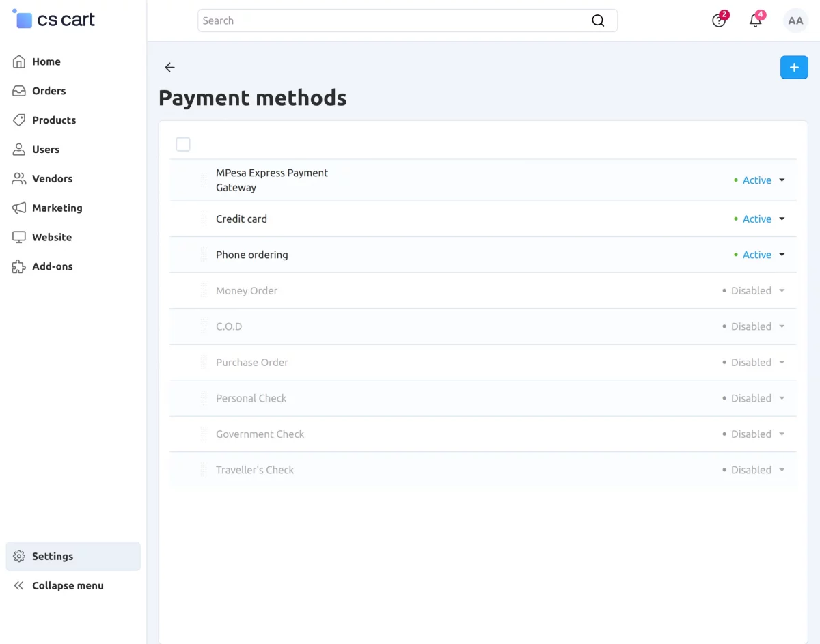Click the Users person icon

point(19,150)
